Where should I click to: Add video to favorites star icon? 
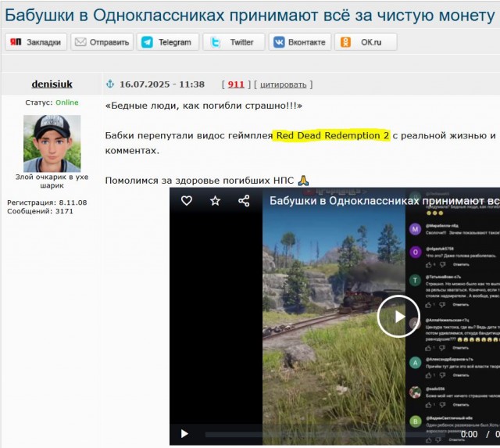pyautogui.click(x=216, y=201)
